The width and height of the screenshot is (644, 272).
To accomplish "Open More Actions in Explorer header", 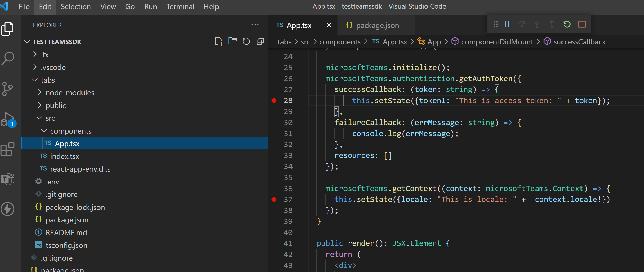I will pyautogui.click(x=255, y=25).
